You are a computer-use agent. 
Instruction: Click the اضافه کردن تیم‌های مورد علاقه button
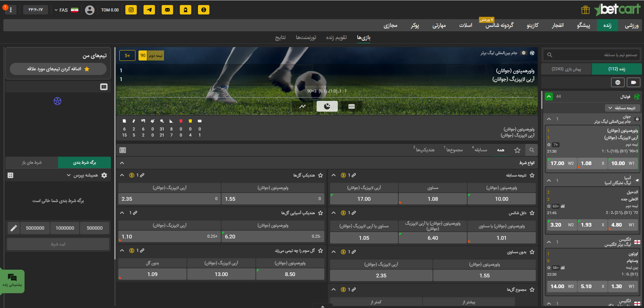58,69
